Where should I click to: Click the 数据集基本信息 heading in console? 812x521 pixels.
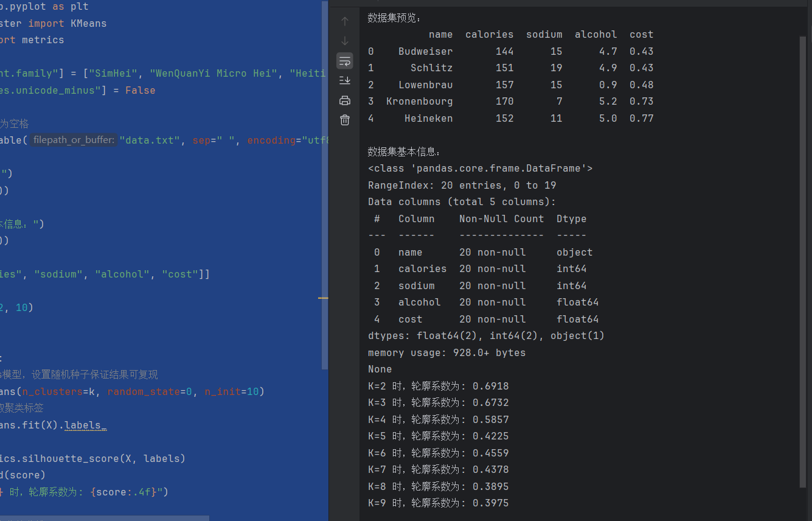pos(404,152)
